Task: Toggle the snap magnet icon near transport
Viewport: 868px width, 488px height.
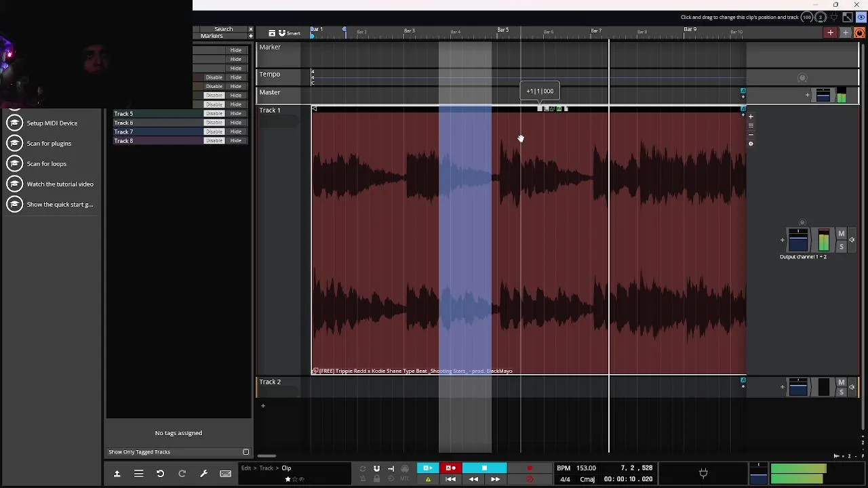Action: [376, 468]
